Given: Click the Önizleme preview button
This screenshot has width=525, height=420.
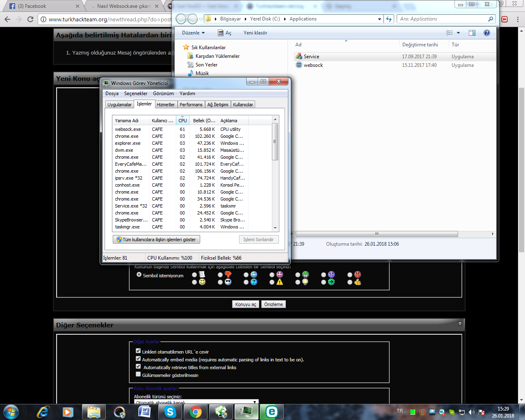Looking at the screenshot, I should click(x=274, y=304).
